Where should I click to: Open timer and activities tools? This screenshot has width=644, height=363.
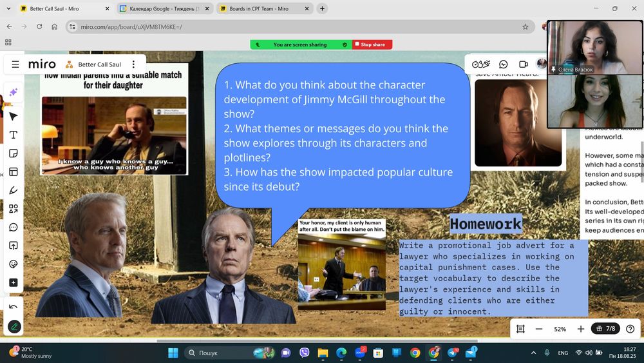pos(481,64)
